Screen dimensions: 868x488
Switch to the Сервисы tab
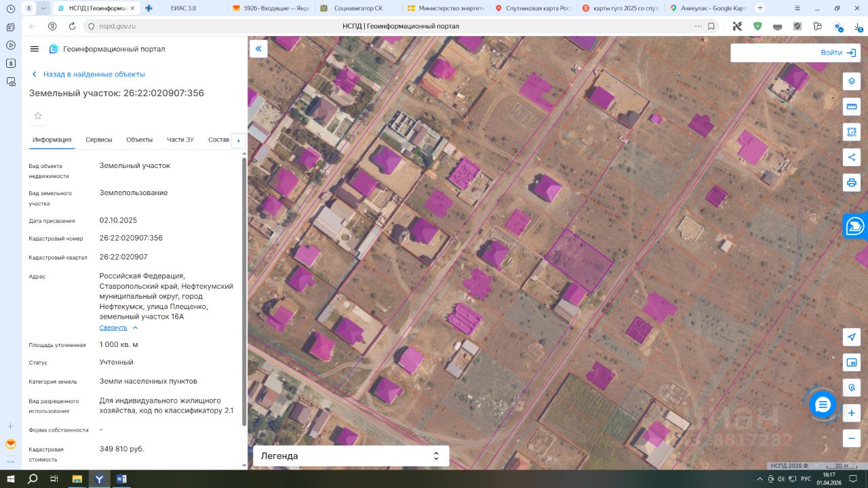99,140
